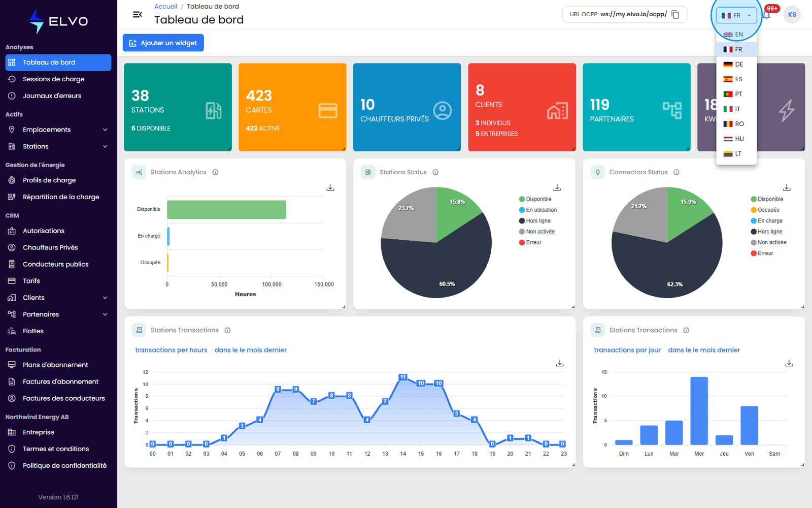Click 'transactions par jour' link
The height and width of the screenshot is (508, 812).
click(627, 350)
